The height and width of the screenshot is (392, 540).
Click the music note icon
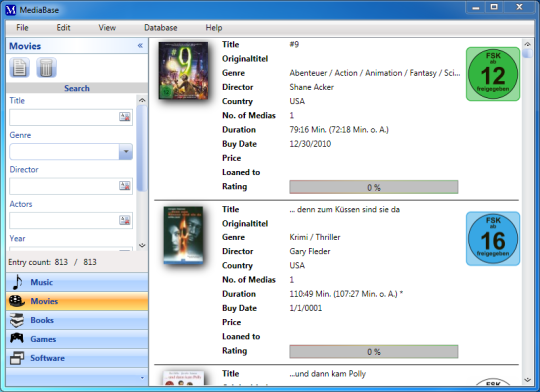(17, 282)
